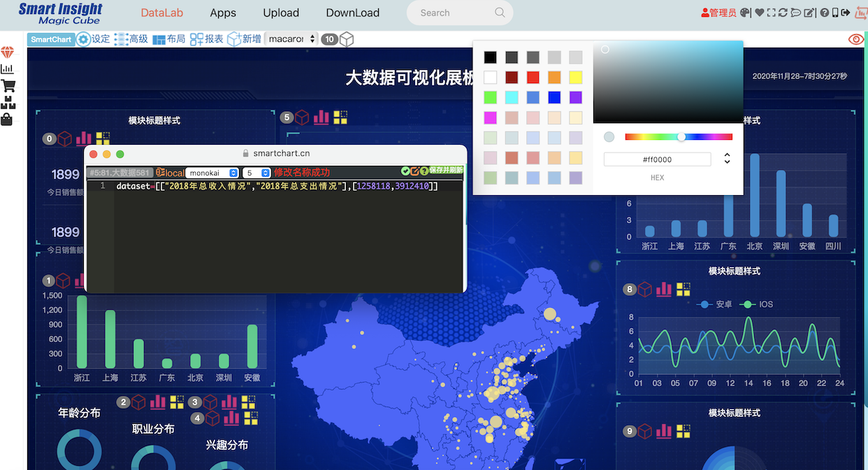
Task: Click the 管理员 admin user link
Action: coord(718,13)
